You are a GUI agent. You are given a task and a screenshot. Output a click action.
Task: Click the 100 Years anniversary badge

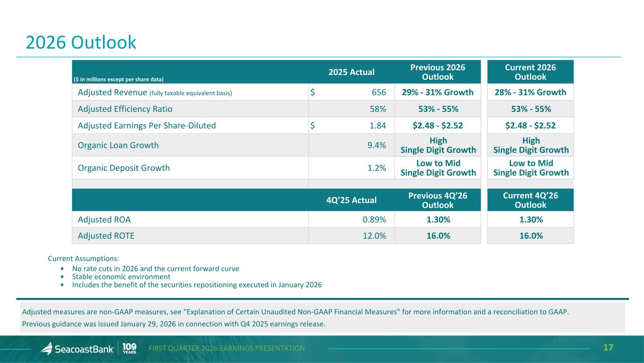pos(130,348)
